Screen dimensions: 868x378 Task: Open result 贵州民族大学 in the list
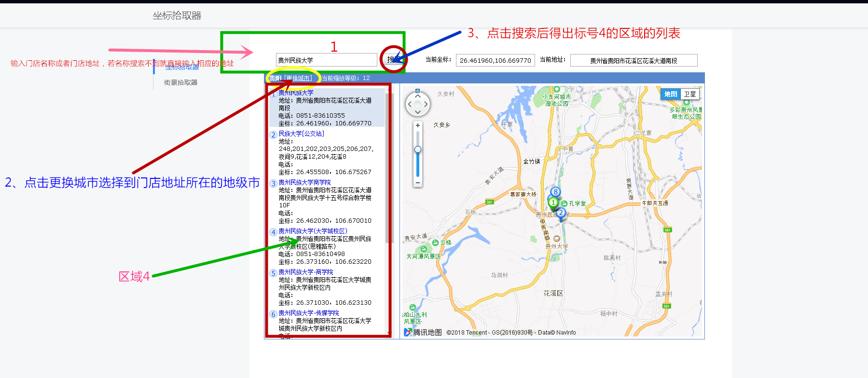pos(296,93)
